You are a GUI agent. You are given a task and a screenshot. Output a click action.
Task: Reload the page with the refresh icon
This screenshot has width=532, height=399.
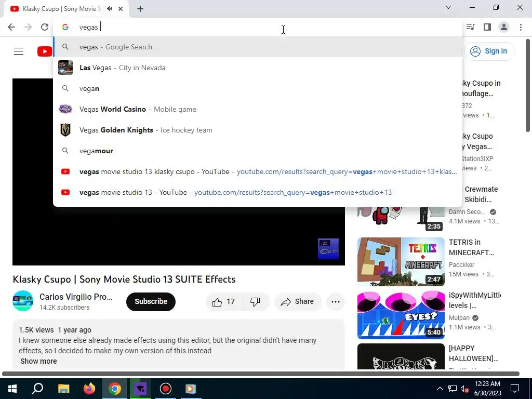click(45, 27)
